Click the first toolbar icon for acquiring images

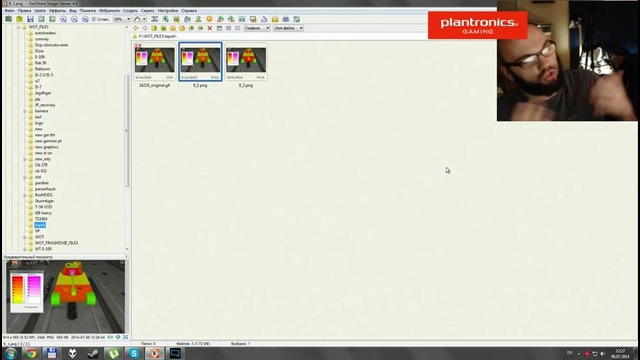[x=8, y=19]
